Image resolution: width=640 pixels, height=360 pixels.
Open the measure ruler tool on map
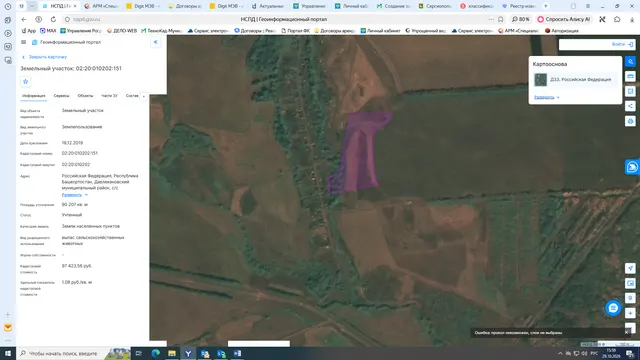click(x=630, y=76)
